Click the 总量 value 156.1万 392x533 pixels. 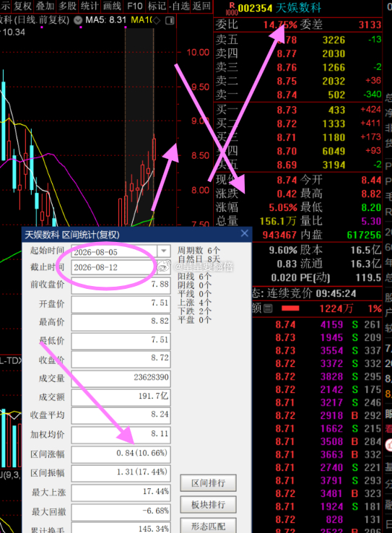click(x=278, y=221)
